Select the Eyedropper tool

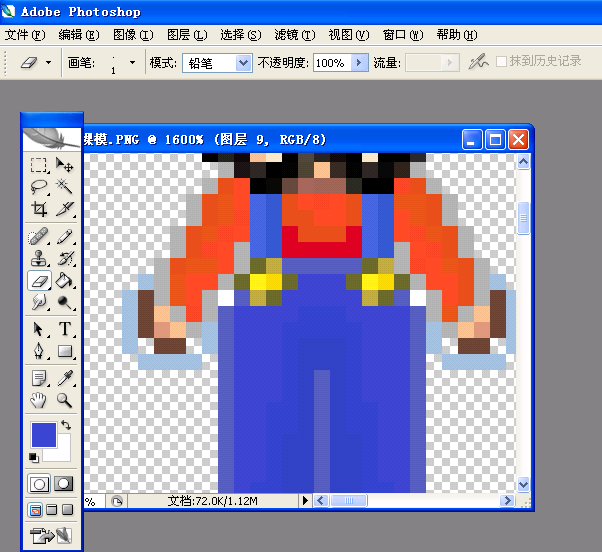point(64,379)
